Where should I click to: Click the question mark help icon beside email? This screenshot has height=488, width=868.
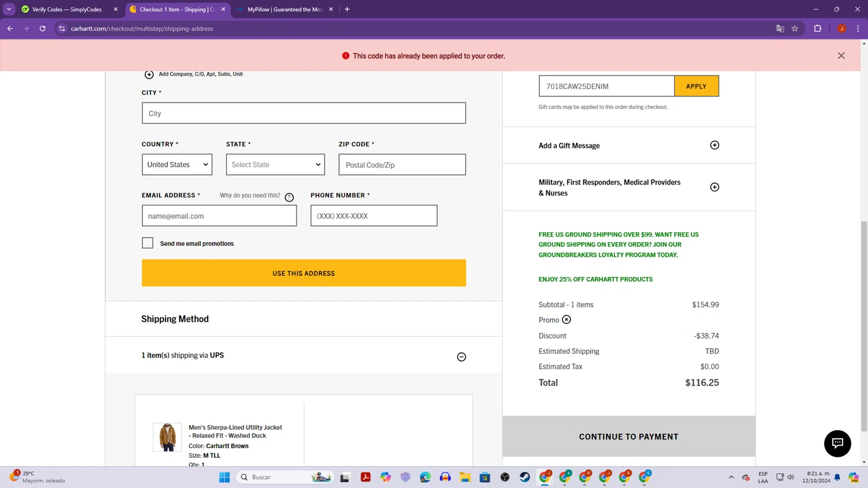pyautogui.click(x=289, y=197)
